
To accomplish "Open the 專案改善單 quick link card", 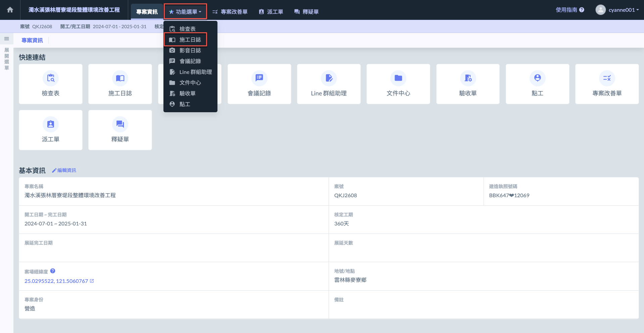I will [607, 84].
